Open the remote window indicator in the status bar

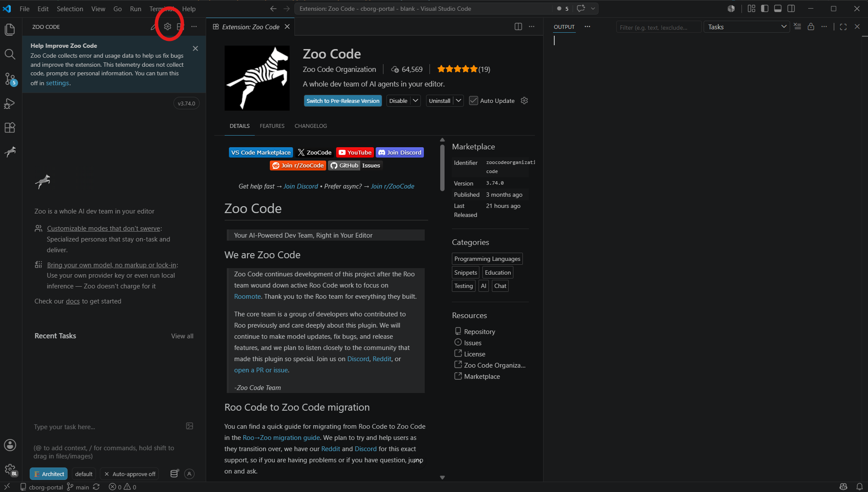[7, 487]
